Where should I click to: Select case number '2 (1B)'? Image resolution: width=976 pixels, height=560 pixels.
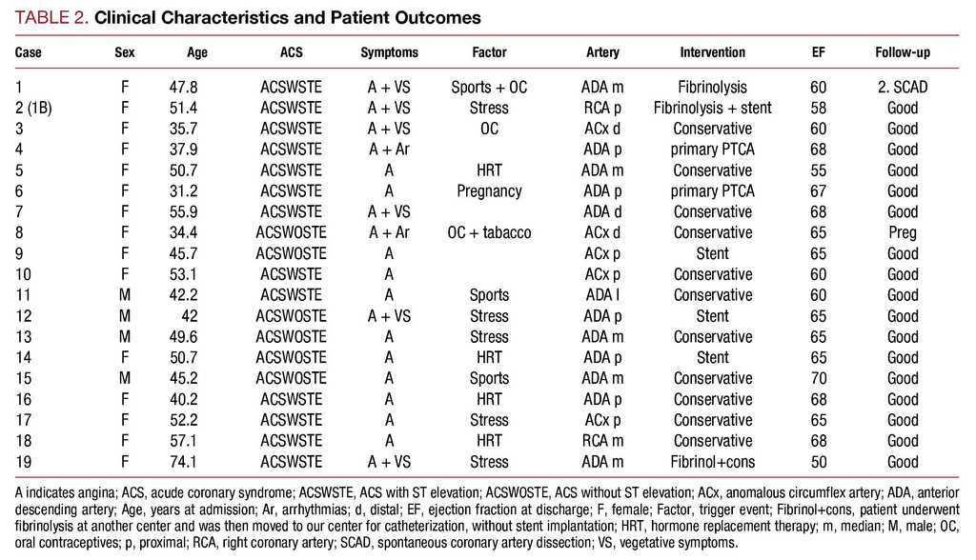33,109
